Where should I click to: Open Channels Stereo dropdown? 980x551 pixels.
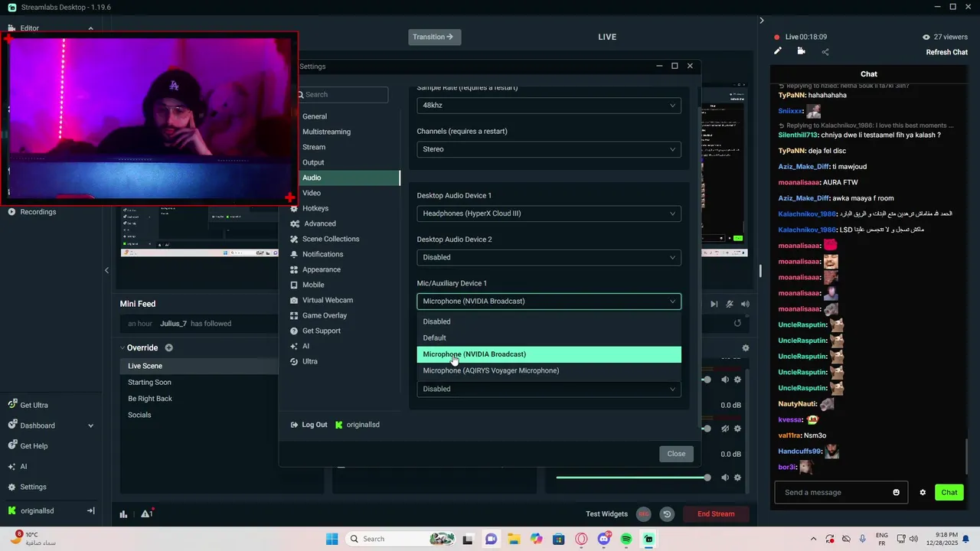pyautogui.click(x=549, y=149)
